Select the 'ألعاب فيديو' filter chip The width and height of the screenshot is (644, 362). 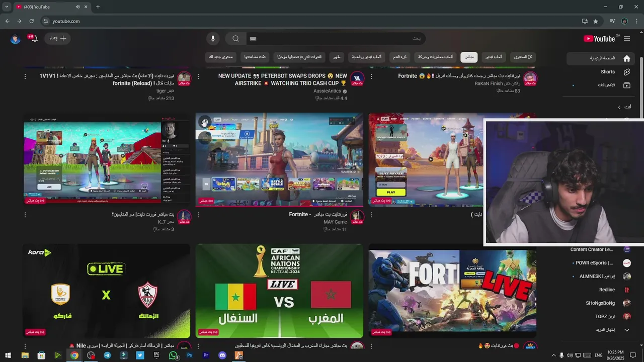(494, 57)
